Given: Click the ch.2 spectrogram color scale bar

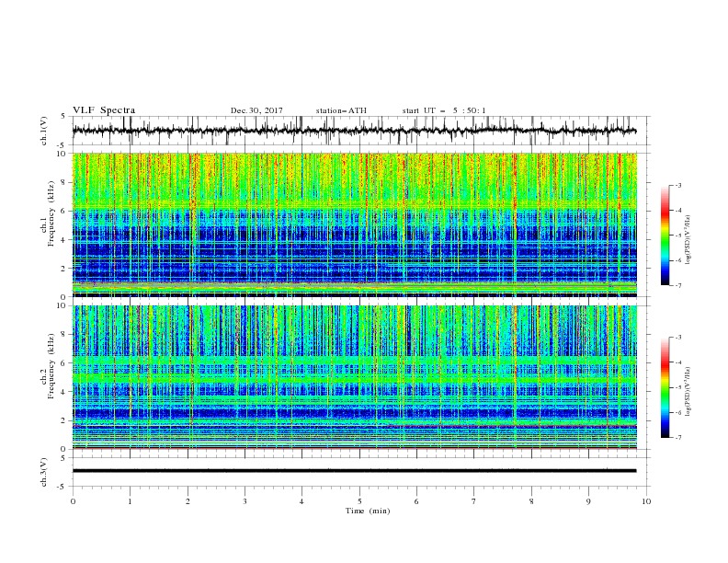Looking at the screenshot, I should tap(665, 387).
